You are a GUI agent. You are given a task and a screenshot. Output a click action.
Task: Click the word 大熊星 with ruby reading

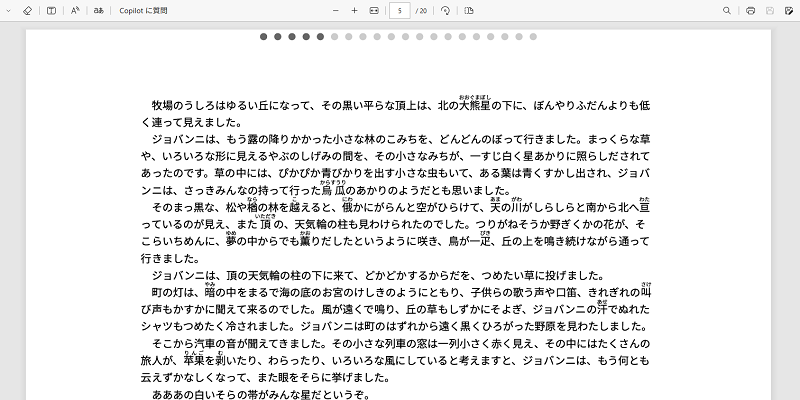pos(474,105)
